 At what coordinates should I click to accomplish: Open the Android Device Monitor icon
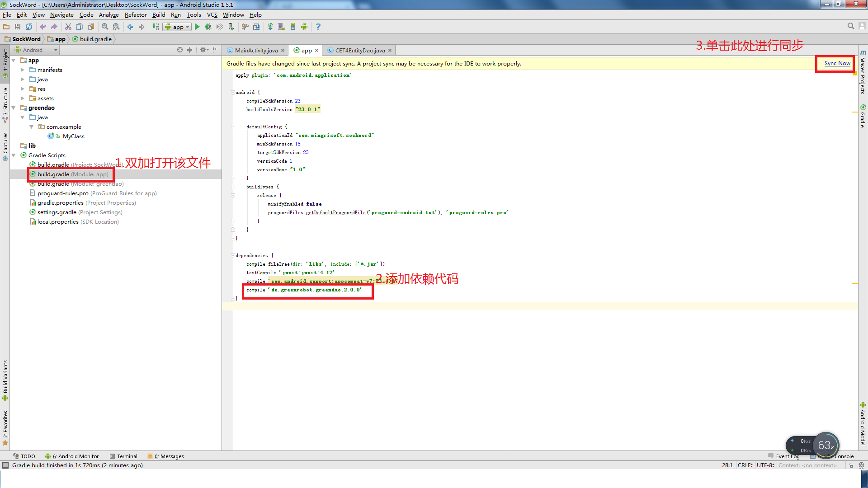click(x=304, y=27)
